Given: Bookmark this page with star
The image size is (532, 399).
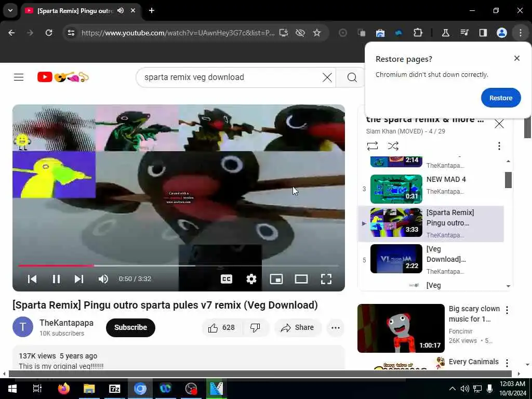Looking at the screenshot, I should click(x=316, y=33).
